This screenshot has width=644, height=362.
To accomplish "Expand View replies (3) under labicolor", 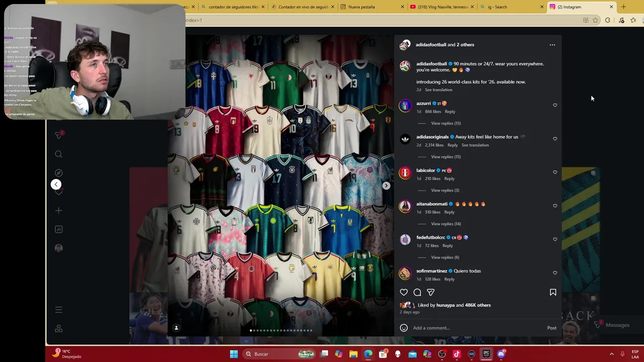I will pyautogui.click(x=445, y=191).
